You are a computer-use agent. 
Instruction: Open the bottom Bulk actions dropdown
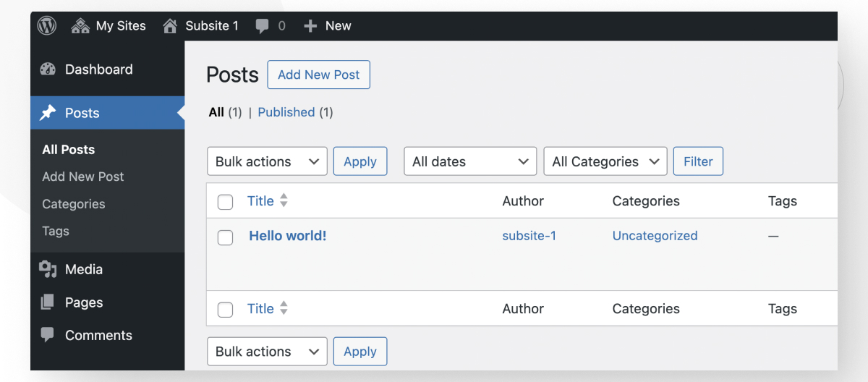(x=267, y=352)
